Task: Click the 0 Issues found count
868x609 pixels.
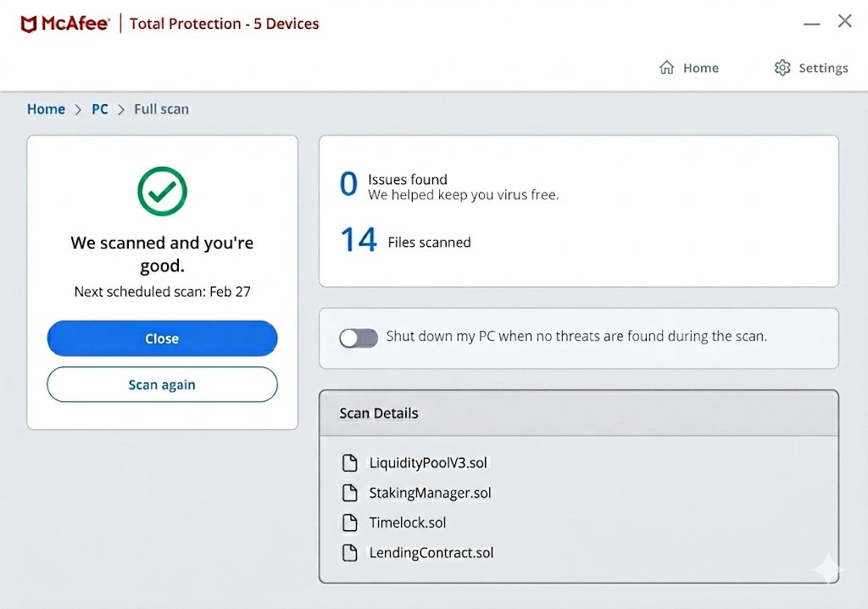Action: point(348,185)
